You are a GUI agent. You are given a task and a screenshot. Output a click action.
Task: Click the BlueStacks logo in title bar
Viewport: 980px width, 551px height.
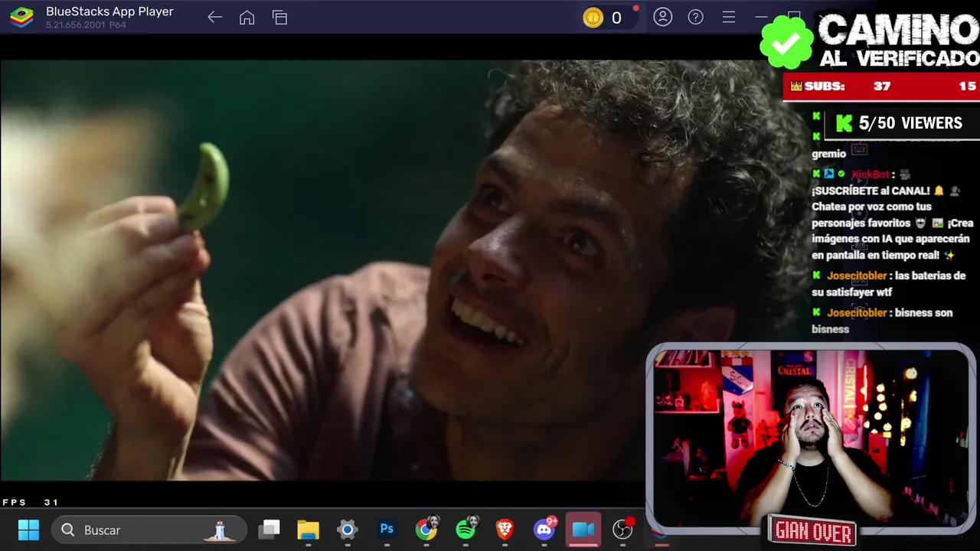(x=21, y=17)
